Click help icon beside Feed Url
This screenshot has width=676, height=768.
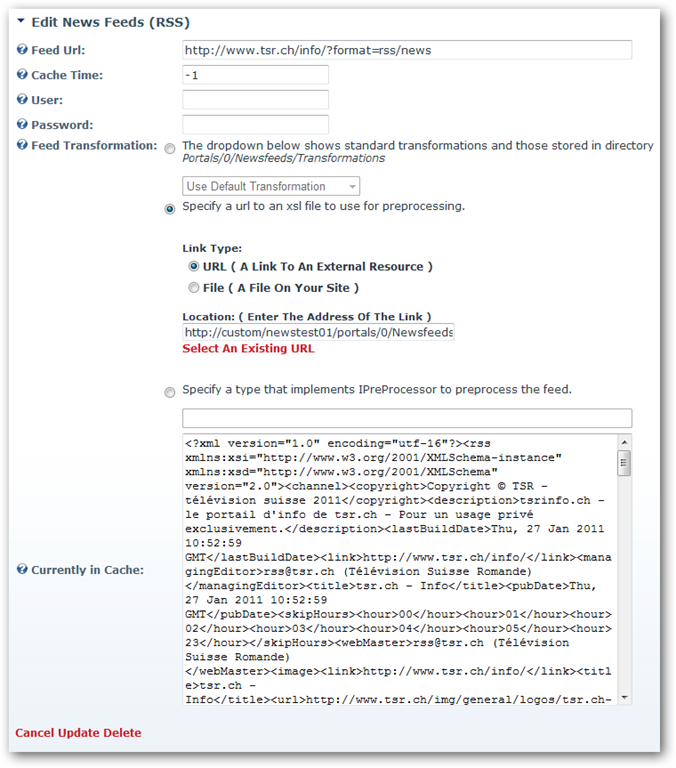tap(22, 49)
